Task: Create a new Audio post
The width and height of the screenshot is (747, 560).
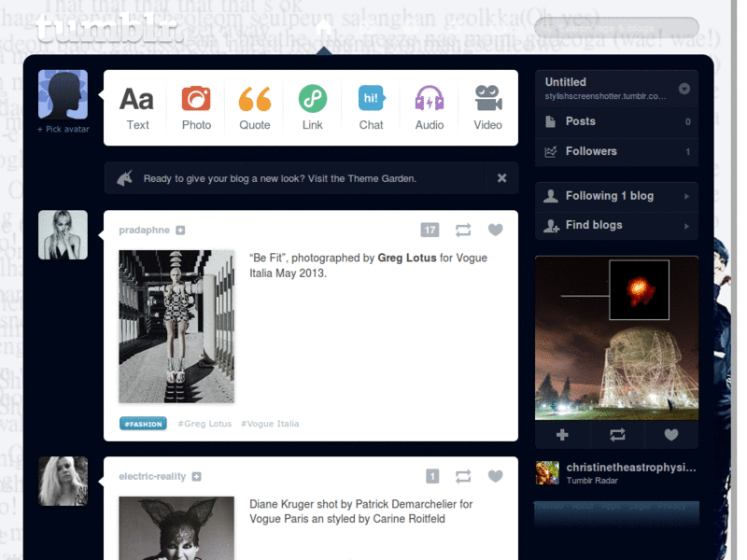Action: pyautogui.click(x=430, y=108)
